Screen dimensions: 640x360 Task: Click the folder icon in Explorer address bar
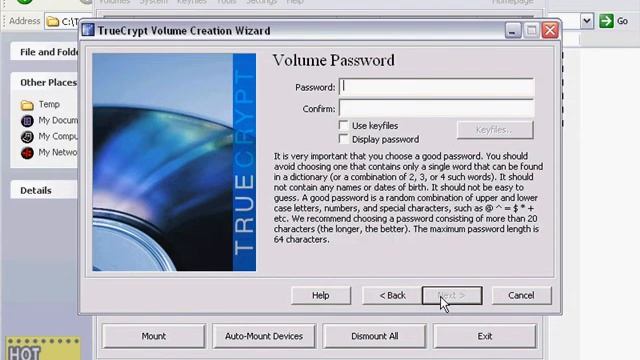(x=53, y=22)
